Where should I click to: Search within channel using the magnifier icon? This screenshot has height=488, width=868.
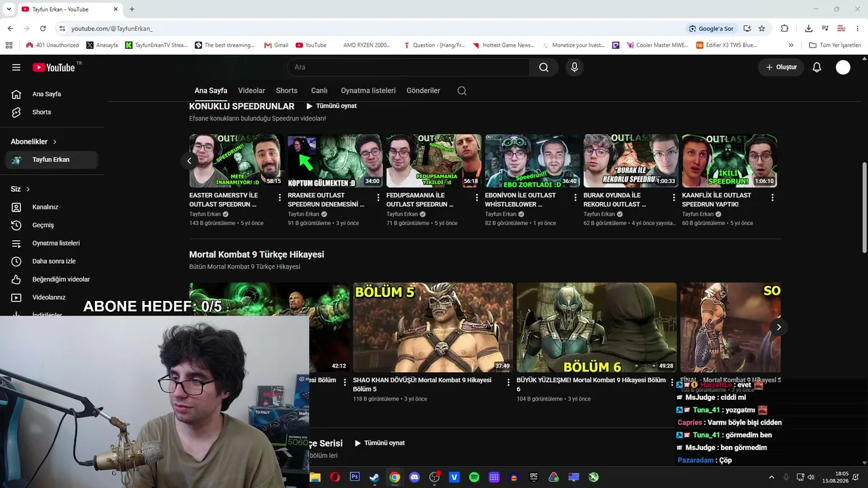click(462, 91)
